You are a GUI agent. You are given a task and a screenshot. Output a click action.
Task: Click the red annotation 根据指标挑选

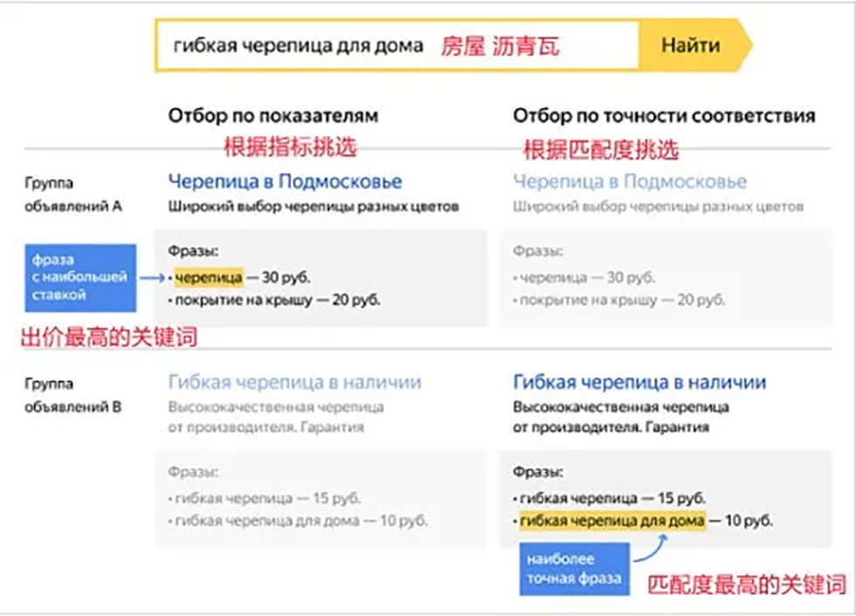click(x=291, y=147)
